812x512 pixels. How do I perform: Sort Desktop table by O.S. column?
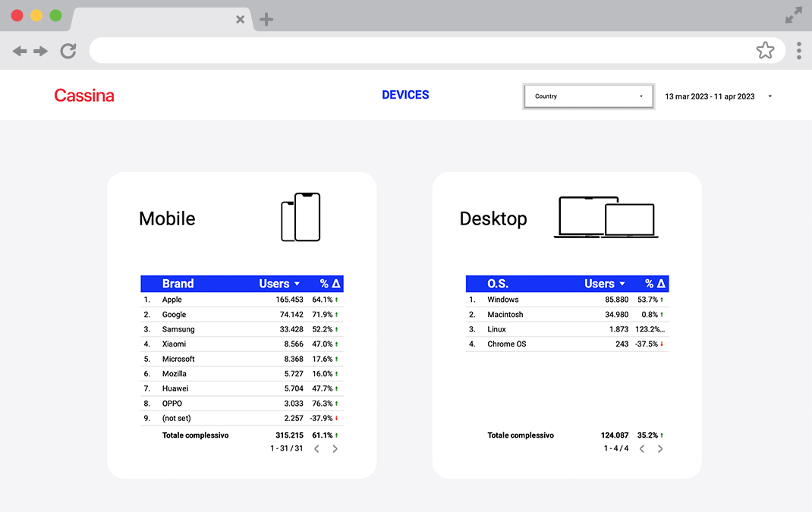point(498,284)
